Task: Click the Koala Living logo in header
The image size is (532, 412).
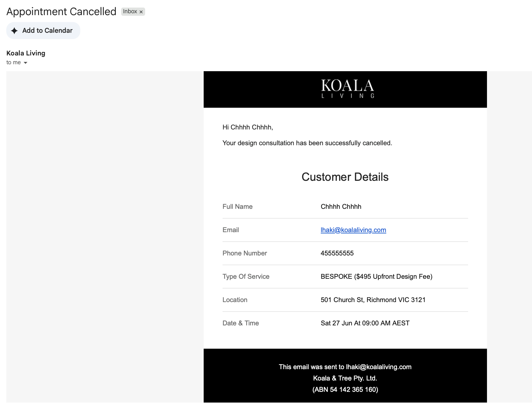Action: pyautogui.click(x=348, y=89)
